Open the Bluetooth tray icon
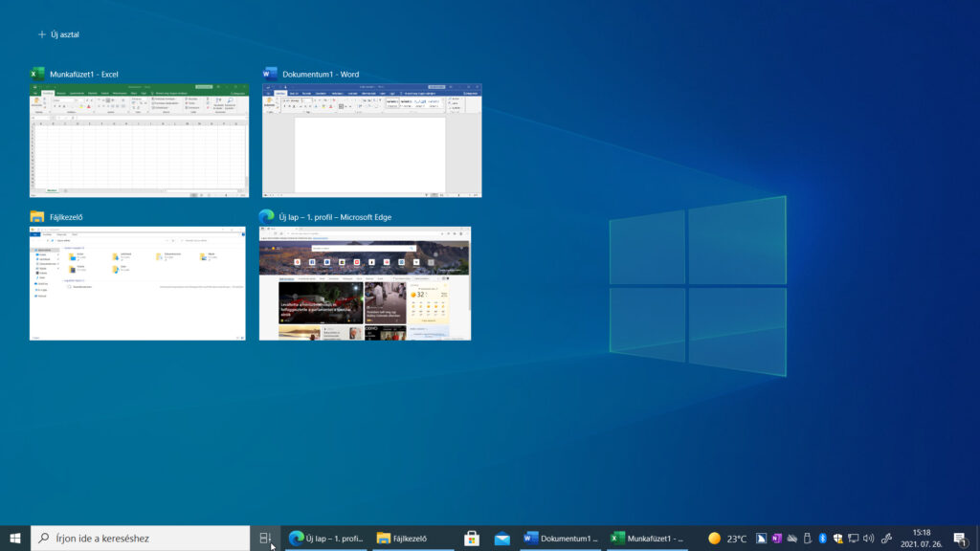This screenshot has width=980, height=551. click(822, 538)
